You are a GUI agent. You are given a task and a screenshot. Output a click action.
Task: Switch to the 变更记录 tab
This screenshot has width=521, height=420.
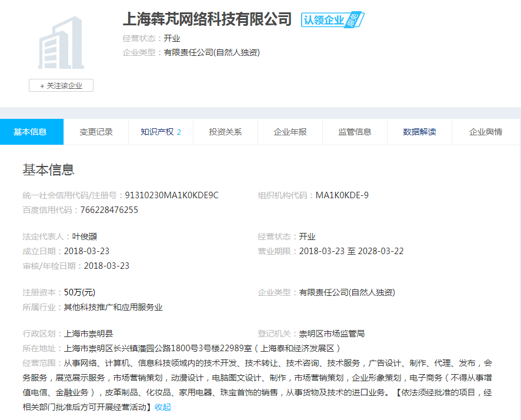coord(96,132)
